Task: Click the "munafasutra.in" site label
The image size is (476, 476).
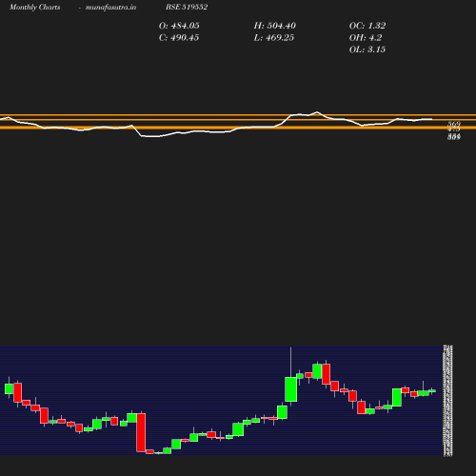Action: click(x=110, y=7)
